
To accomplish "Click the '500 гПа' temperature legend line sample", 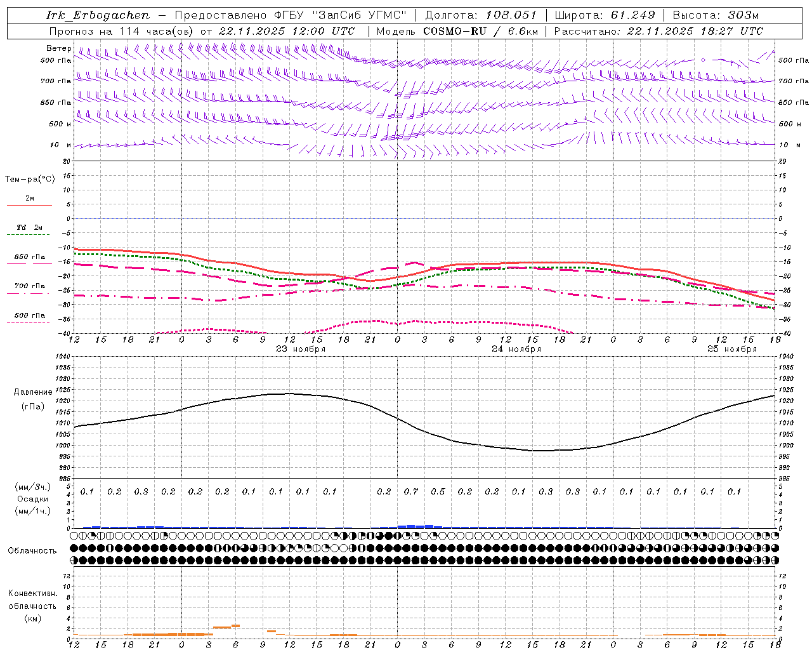I will point(28,323).
